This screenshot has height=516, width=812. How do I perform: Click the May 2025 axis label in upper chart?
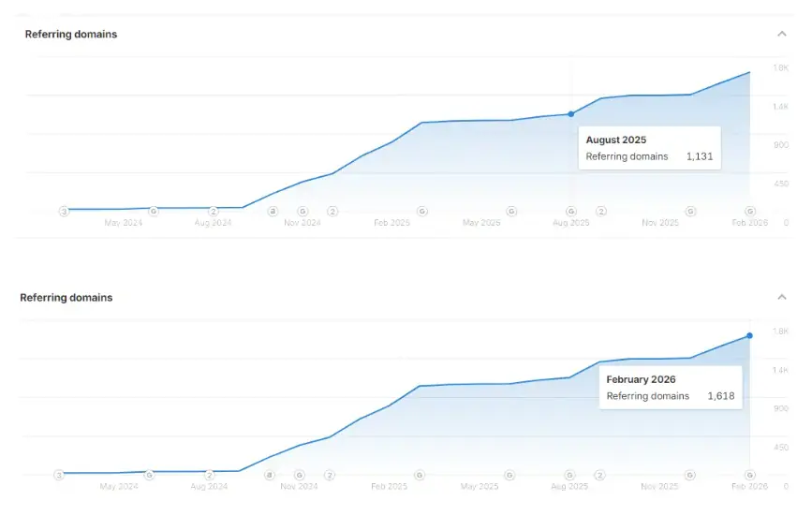tap(481, 223)
